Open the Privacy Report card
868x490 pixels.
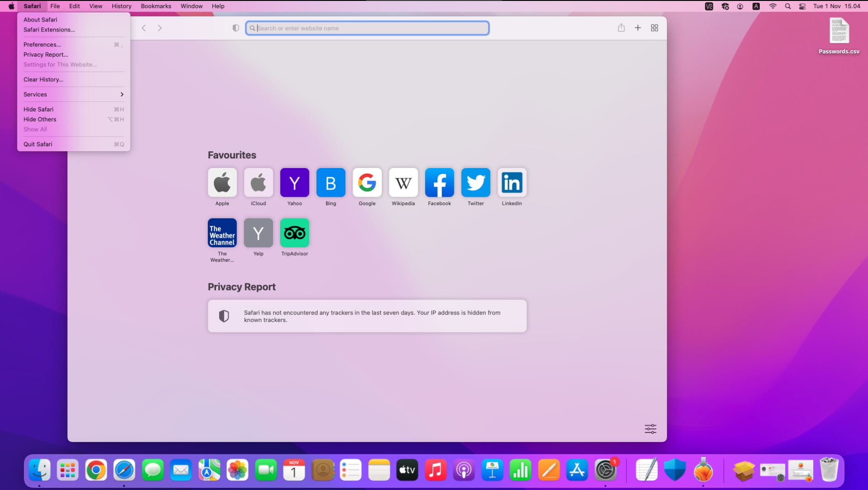(x=367, y=316)
